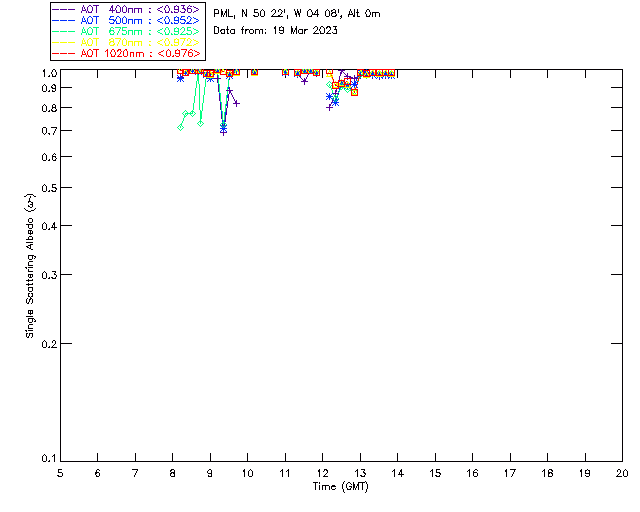The height and width of the screenshot is (512, 640).
Task: Click the 15 hour x-axis label
Action: pos(435,474)
